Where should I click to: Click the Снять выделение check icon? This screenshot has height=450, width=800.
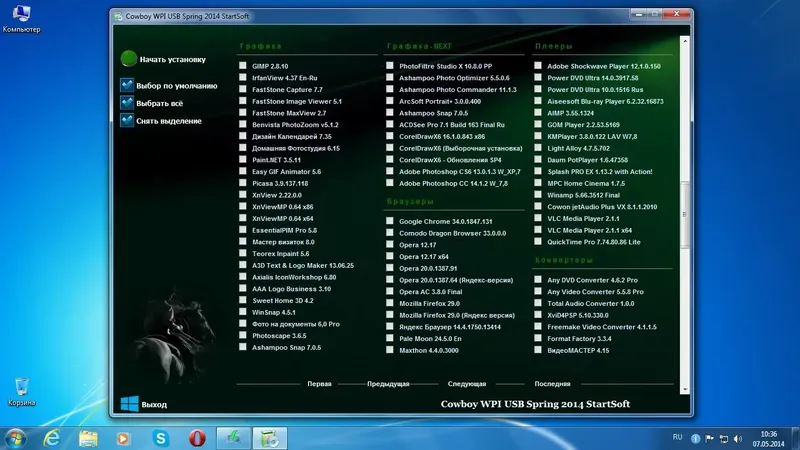pyautogui.click(x=127, y=120)
